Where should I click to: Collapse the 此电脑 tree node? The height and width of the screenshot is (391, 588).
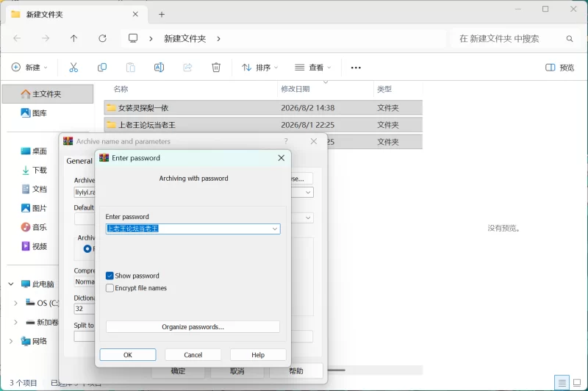pos(11,284)
